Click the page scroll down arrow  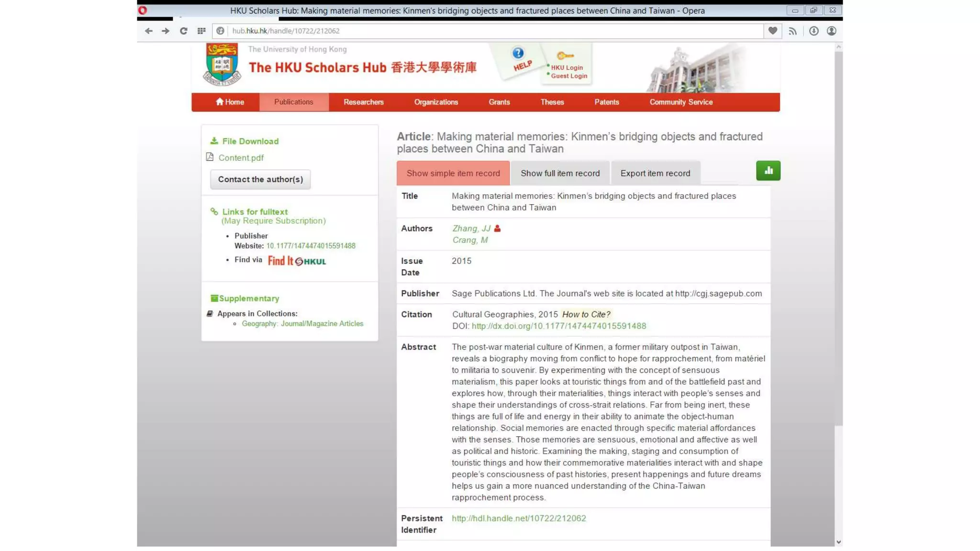pyautogui.click(x=838, y=542)
